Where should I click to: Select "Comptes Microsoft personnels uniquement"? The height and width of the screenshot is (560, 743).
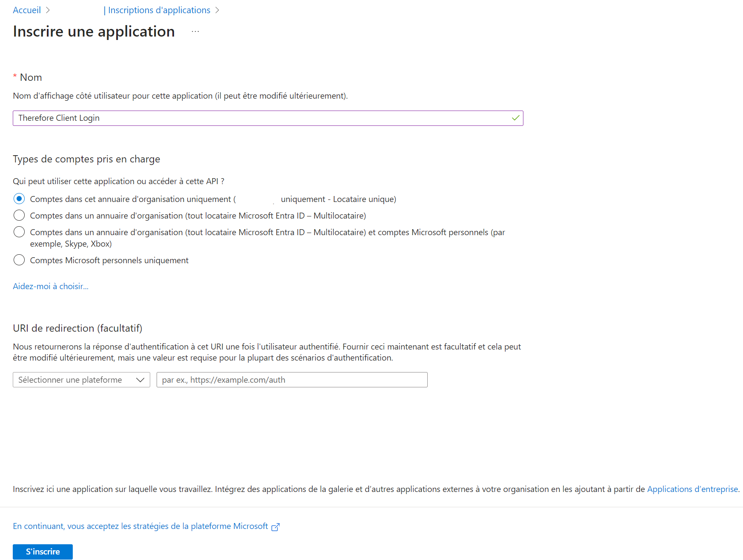coord(19,260)
